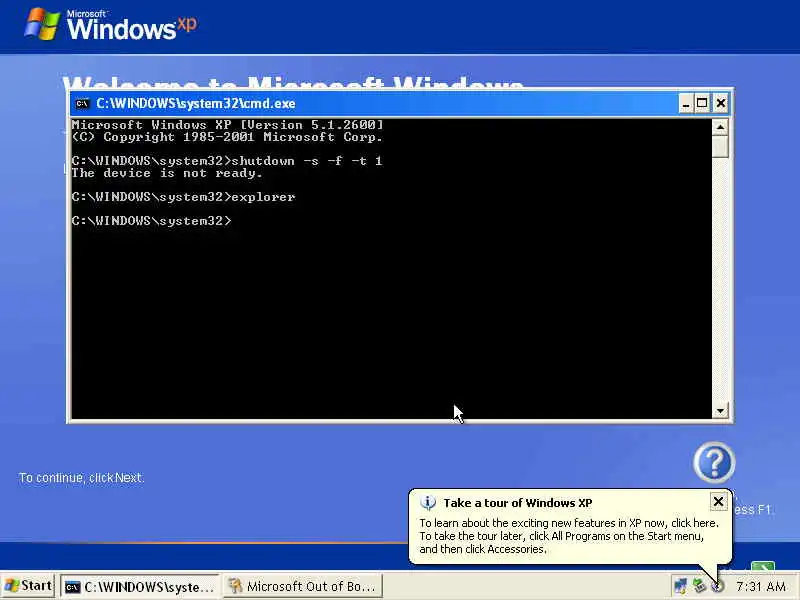
Task: Open the help question mark icon
Action: pos(714,462)
